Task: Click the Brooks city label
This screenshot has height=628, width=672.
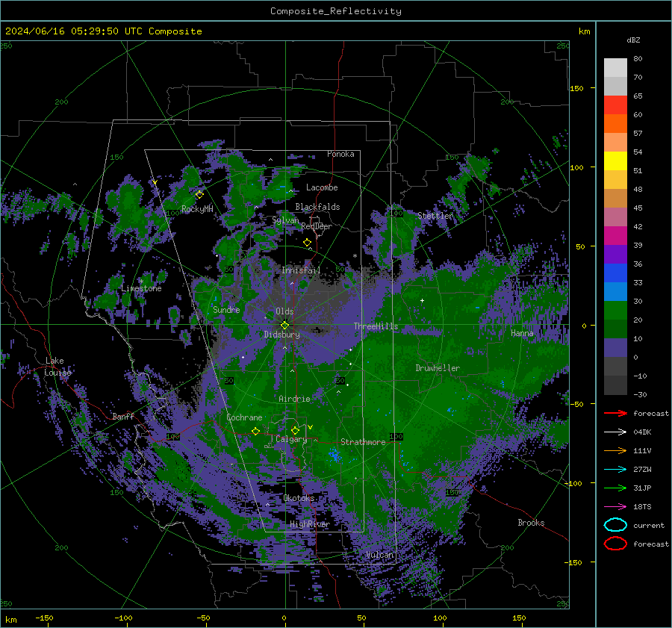Action: click(x=531, y=523)
